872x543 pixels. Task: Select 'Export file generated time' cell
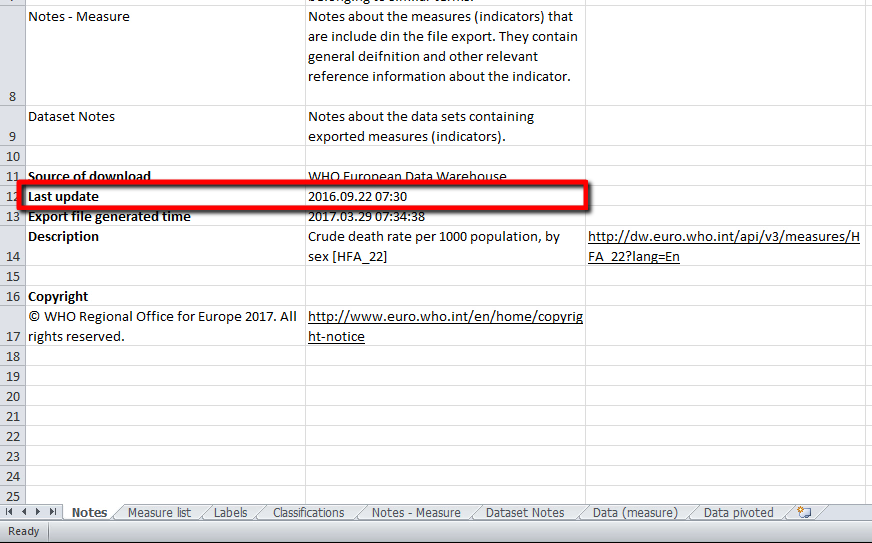pyautogui.click(x=166, y=216)
